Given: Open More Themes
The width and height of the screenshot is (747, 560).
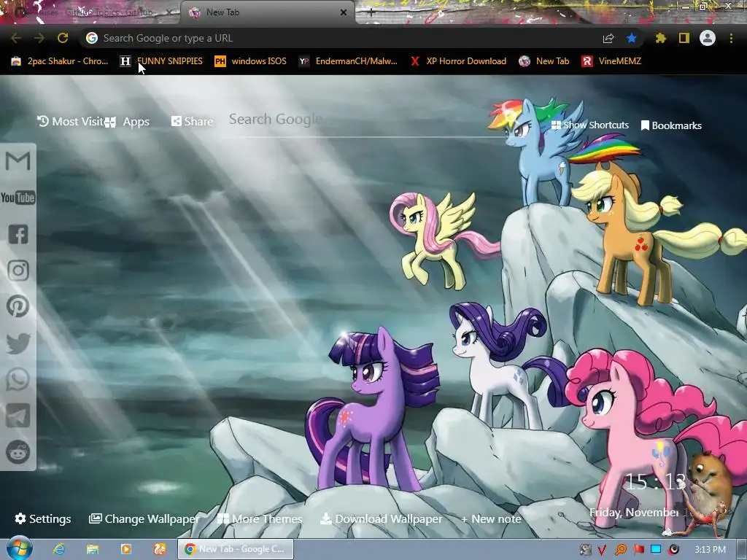Looking at the screenshot, I should [260, 518].
